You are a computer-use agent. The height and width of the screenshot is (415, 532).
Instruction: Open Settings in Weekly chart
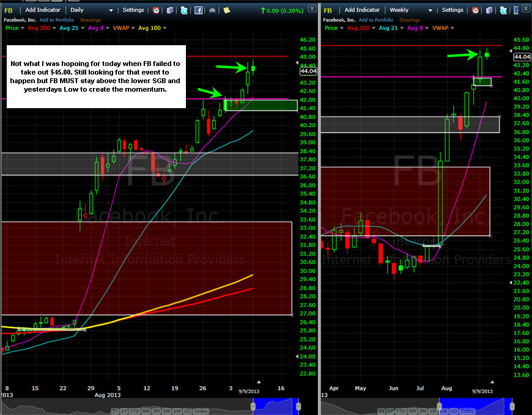pyautogui.click(x=453, y=10)
